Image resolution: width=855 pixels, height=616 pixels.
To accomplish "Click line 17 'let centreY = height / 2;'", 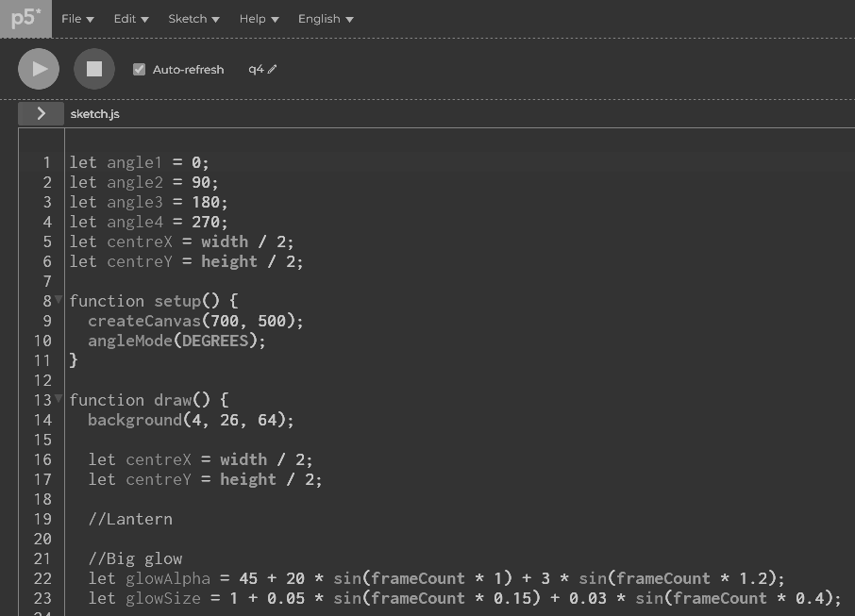I will coord(205,479).
